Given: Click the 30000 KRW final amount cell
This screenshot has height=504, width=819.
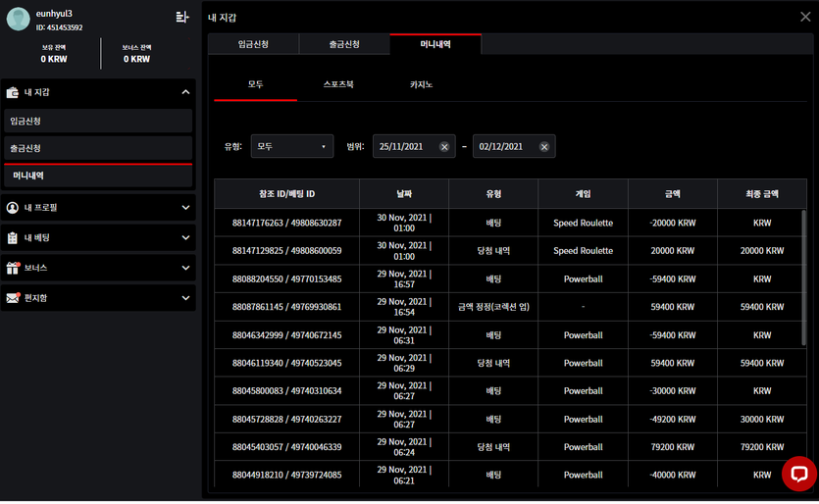Looking at the screenshot, I should tap(762, 420).
